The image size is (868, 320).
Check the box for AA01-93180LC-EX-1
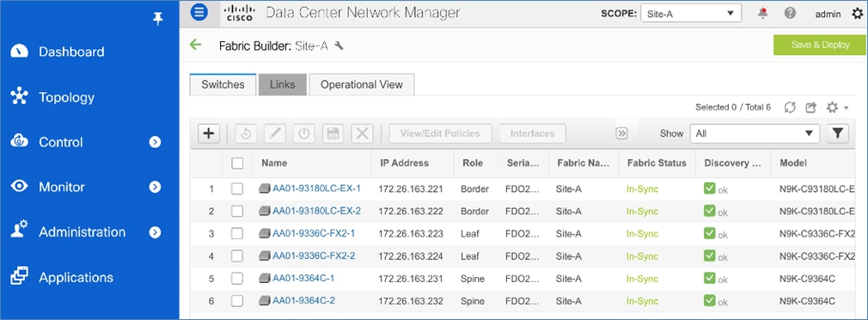237,188
